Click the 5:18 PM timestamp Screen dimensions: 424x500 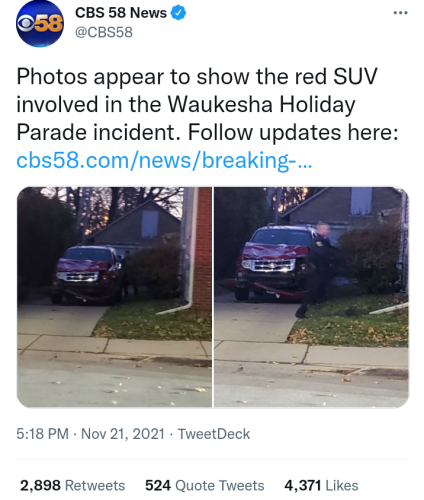43,434
